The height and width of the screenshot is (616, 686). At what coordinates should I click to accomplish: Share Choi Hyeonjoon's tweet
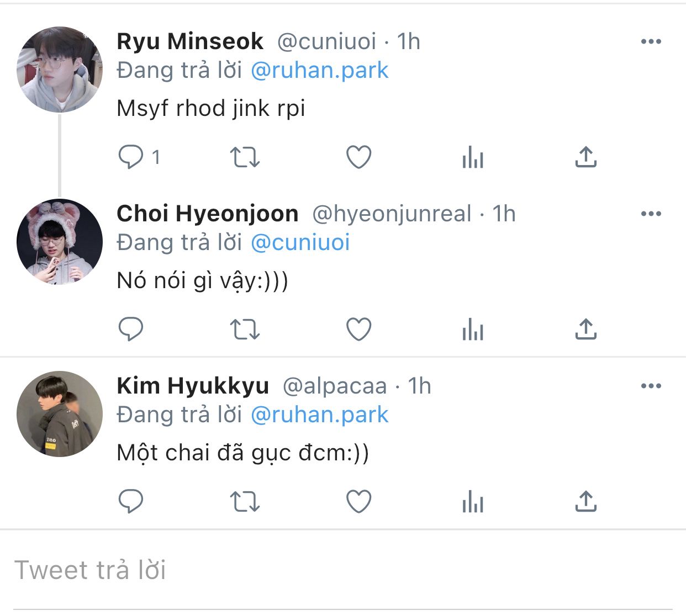(x=586, y=329)
